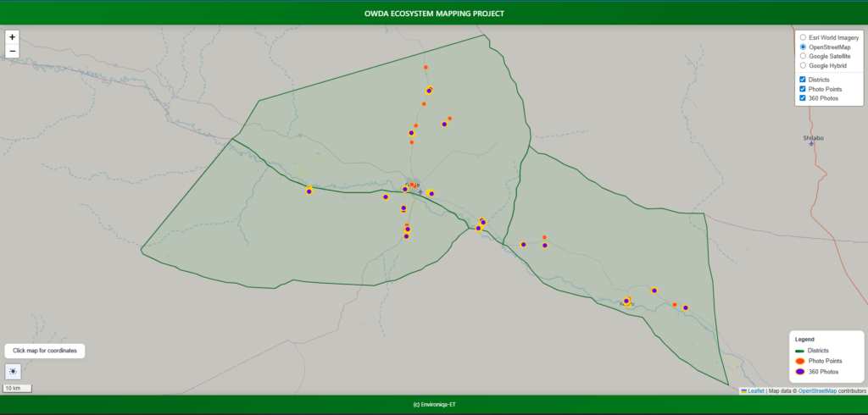Click the purple Photo Points swatch in legend
Screen dimensions: 868x415
click(799, 372)
